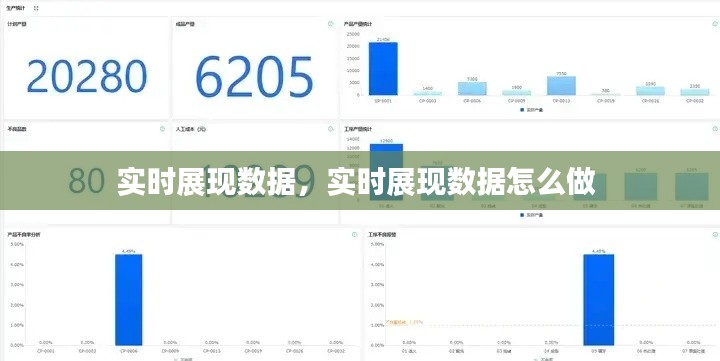Screen dimensions: 720x361
Task: Click the 6205 finished output value
Action: [254, 76]
